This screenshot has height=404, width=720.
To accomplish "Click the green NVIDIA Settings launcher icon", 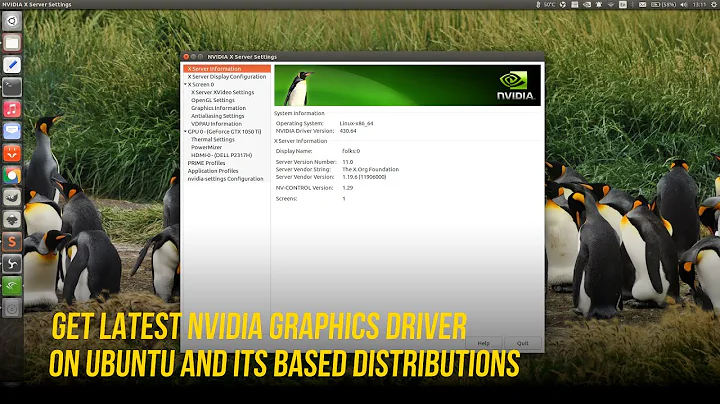I will [12, 286].
